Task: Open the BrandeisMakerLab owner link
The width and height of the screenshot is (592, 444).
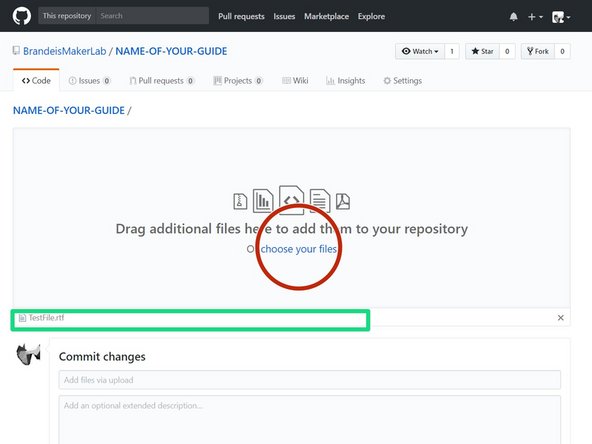Action: point(65,51)
